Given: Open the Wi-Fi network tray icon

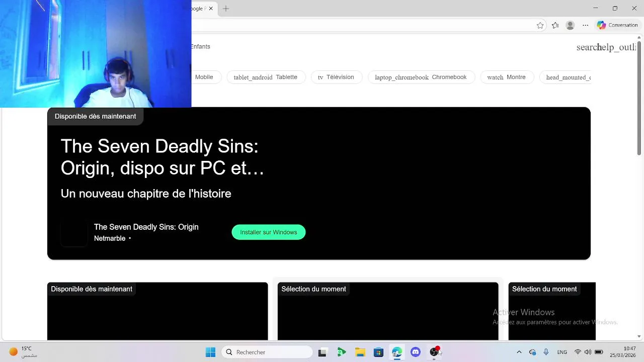Looking at the screenshot, I should coord(578,352).
